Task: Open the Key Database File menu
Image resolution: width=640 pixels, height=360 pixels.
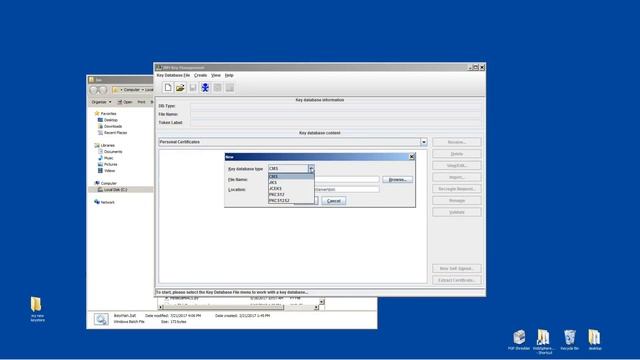Action: [x=173, y=76]
